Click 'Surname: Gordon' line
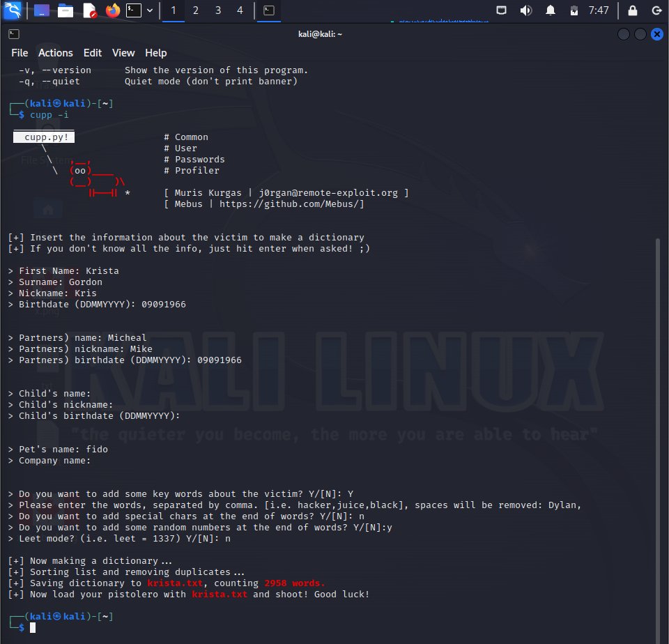Screen dimensions: 669x644 tap(55, 282)
